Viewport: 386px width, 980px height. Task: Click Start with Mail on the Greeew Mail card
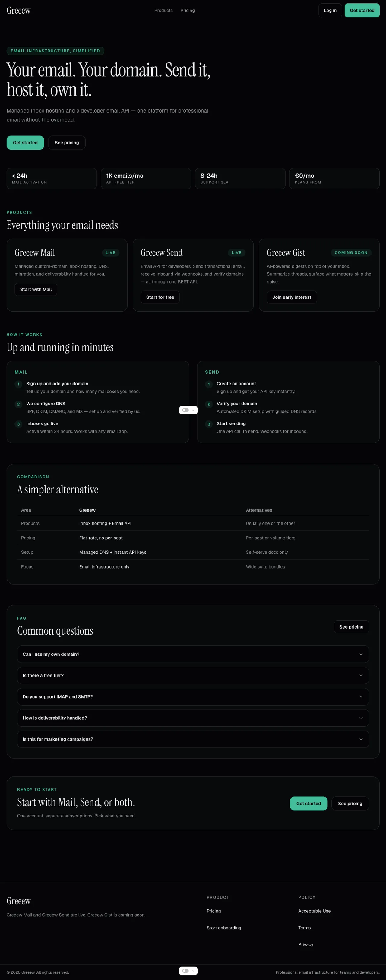click(x=36, y=289)
